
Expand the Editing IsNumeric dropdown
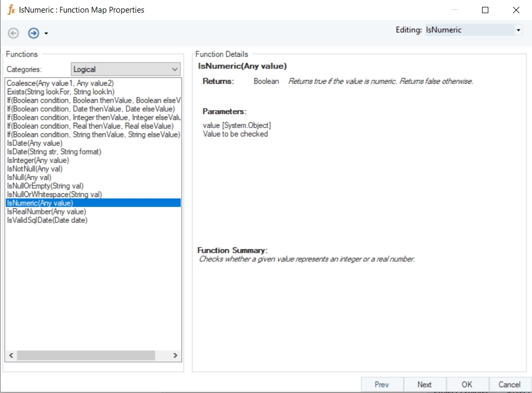click(x=518, y=31)
